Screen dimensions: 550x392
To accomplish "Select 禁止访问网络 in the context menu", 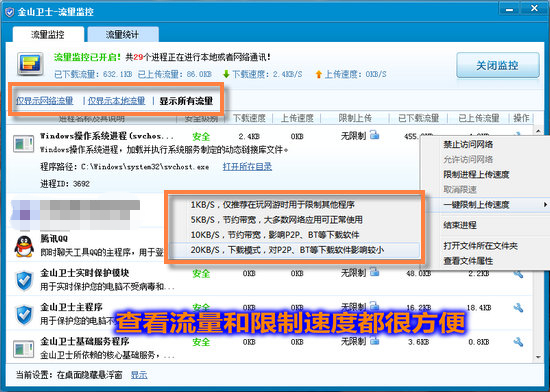I will [468, 144].
